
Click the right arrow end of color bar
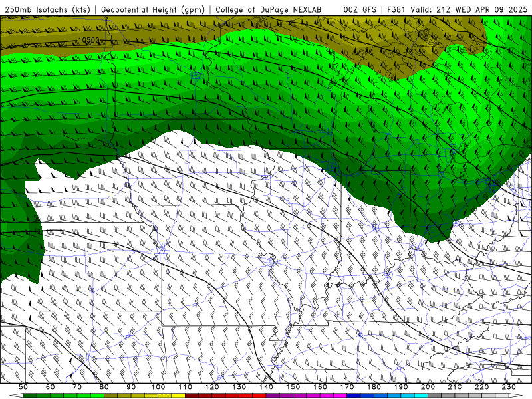click(x=516, y=395)
